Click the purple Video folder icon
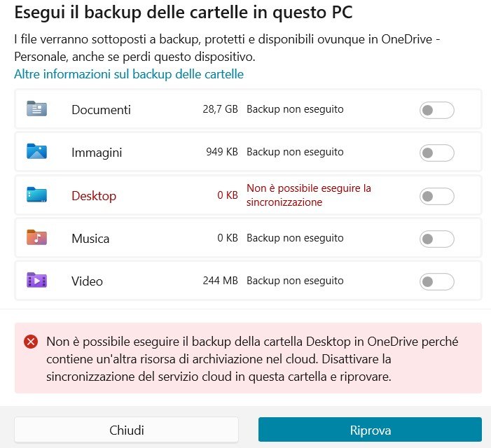This screenshot has height=448, width=491. [x=36, y=280]
